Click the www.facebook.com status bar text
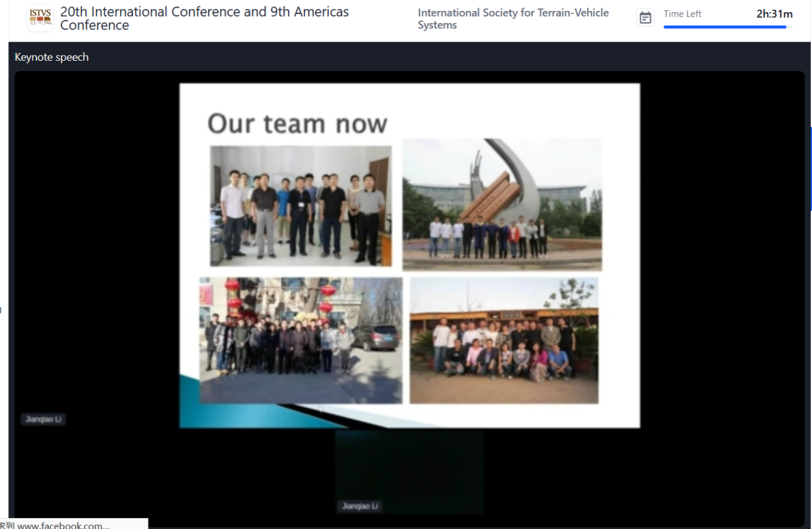The width and height of the screenshot is (812, 529). click(63, 525)
